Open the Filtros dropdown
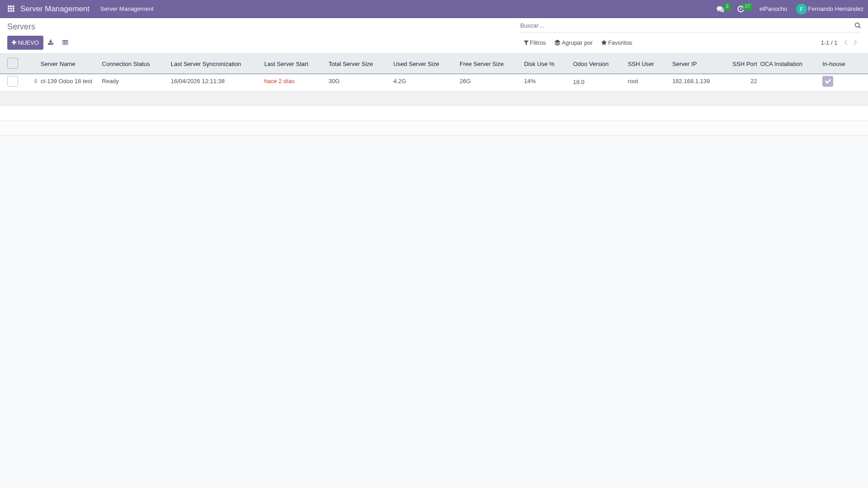This screenshot has width=868, height=488. (x=535, y=43)
